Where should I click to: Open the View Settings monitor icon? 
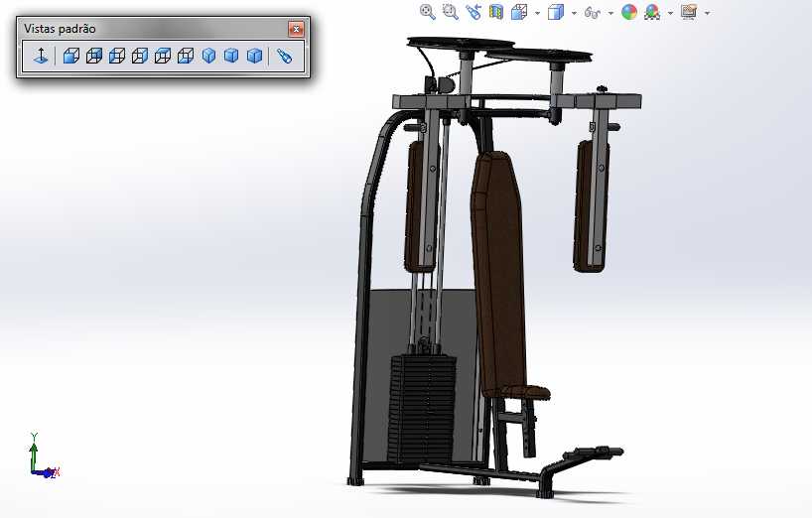689,12
